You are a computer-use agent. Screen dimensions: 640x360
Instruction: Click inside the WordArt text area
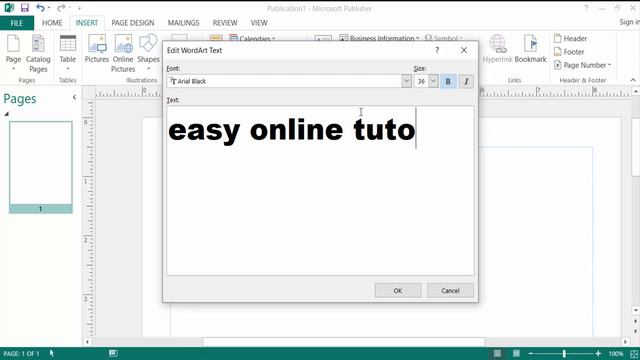pyautogui.click(x=320, y=191)
